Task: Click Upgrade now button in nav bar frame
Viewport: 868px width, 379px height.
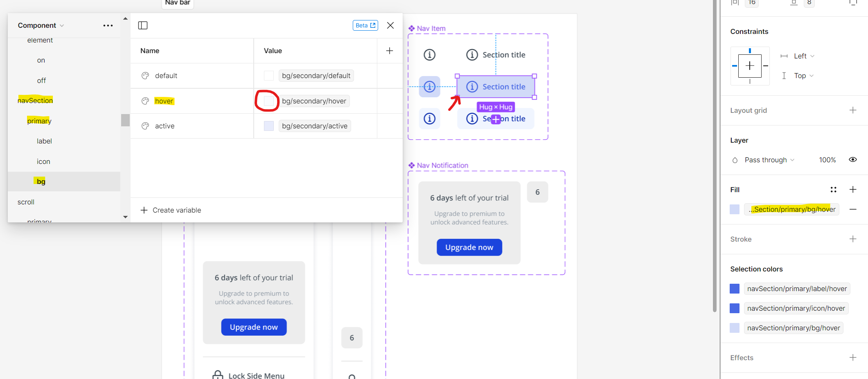Action: [254, 327]
